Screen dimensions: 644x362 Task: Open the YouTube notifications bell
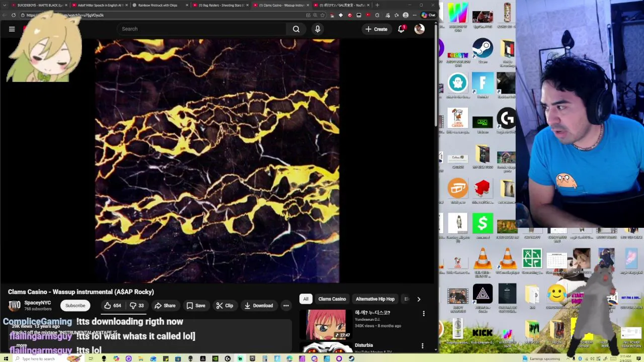[x=401, y=29]
